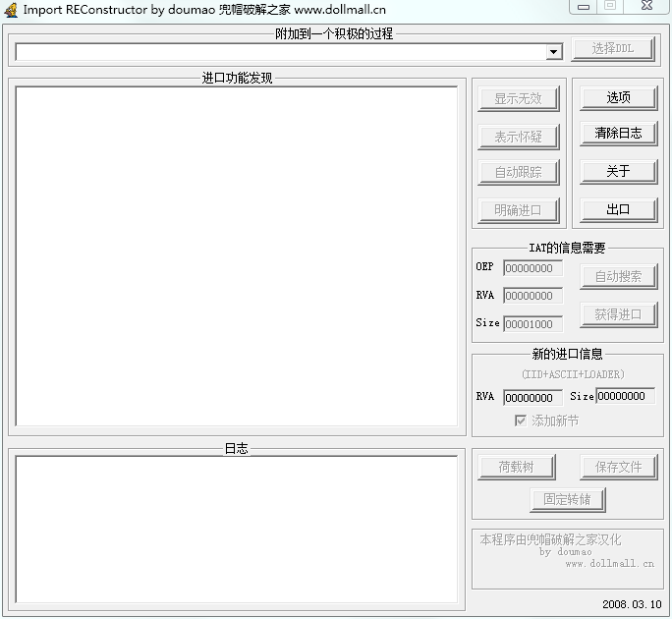672x619 pixels.
Task: Toggle the 添加新节 checkbox
Action: click(x=521, y=421)
